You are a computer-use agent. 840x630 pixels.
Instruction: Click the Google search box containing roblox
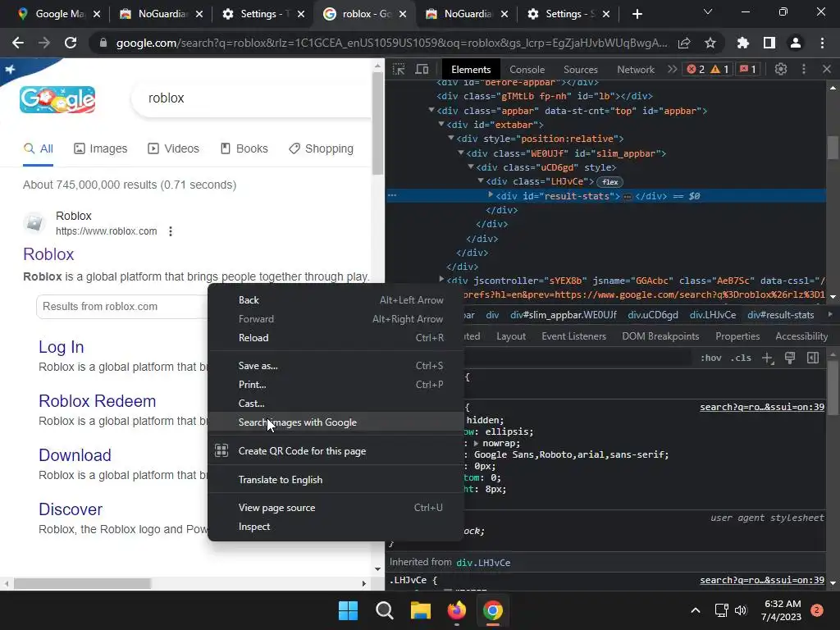pyautogui.click(x=252, y=98)
